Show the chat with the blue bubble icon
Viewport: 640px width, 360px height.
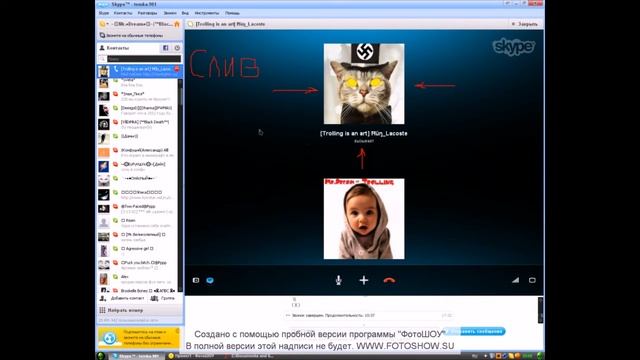210,280
